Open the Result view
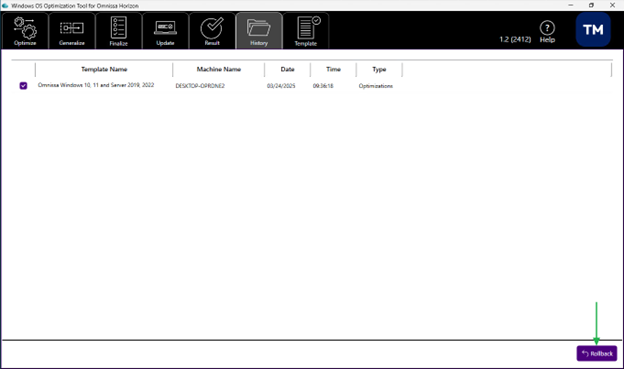This screenshot has height=369, width=624. tap(212, 31)
